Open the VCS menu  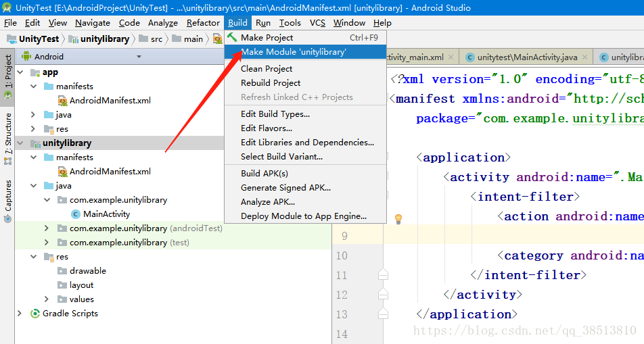317,23
